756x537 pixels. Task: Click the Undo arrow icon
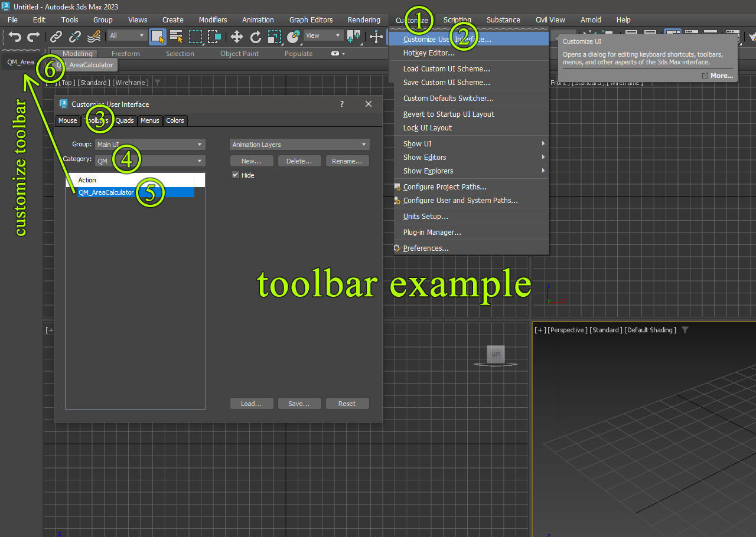(15, 37)
